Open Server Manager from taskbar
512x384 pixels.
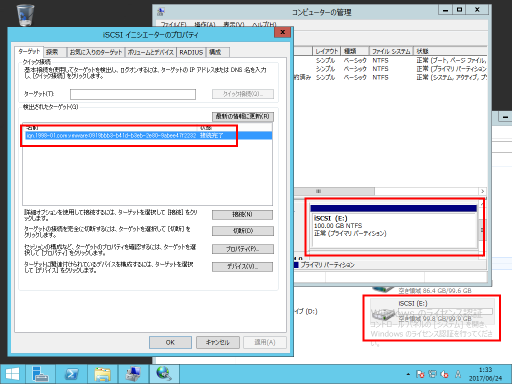coord(40,374)
